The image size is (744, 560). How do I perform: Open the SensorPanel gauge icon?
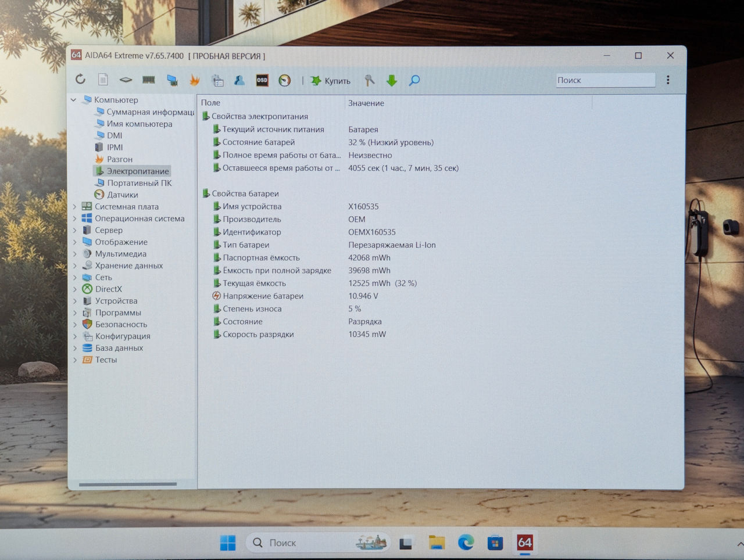pos(284,80)
